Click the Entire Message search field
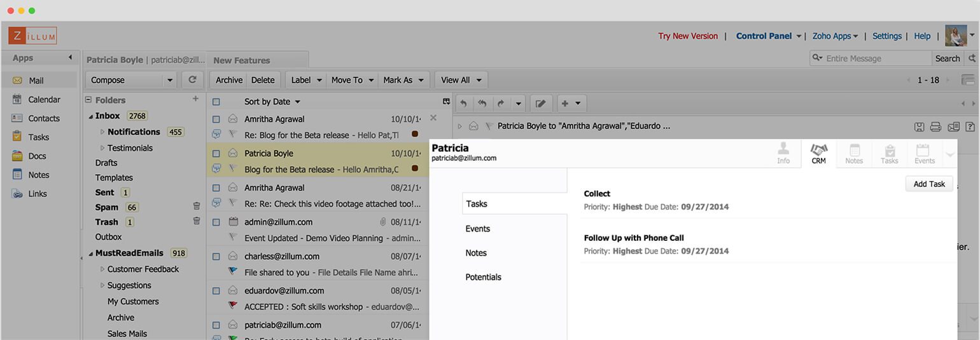 (871, 58)
